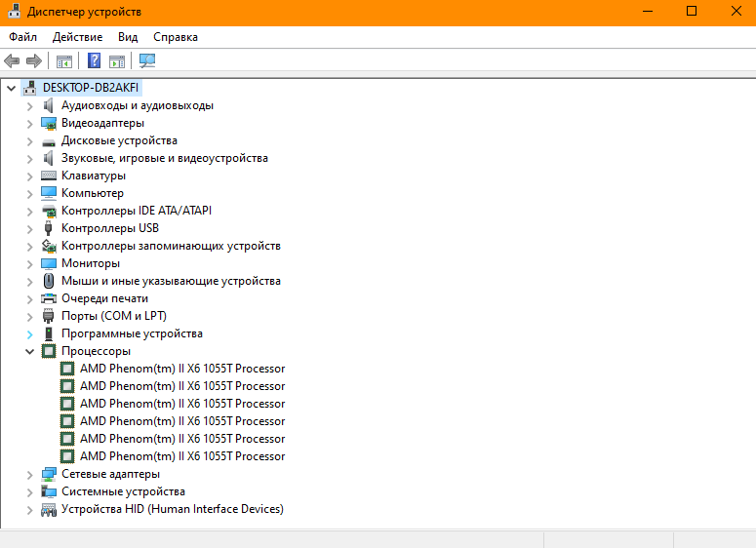
Task: Collapse the Процессоры category
Action: pyautogui.click(x=29, y=351)
